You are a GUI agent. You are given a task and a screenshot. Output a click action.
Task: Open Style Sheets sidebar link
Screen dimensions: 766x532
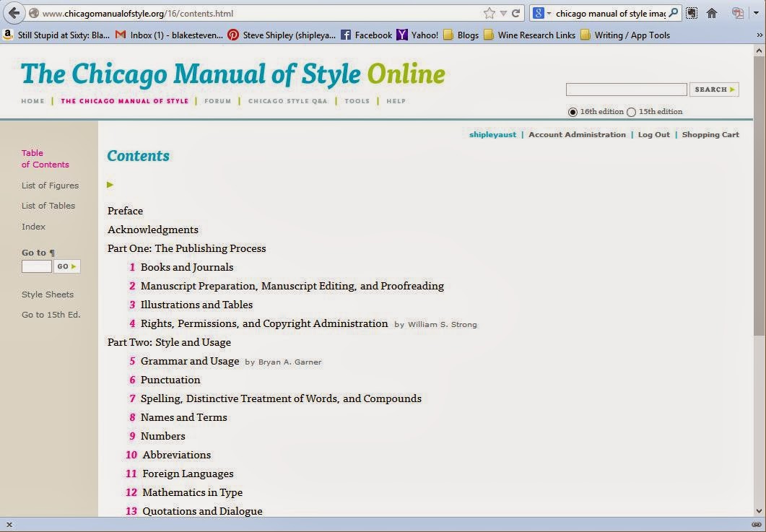coord(48,295)
